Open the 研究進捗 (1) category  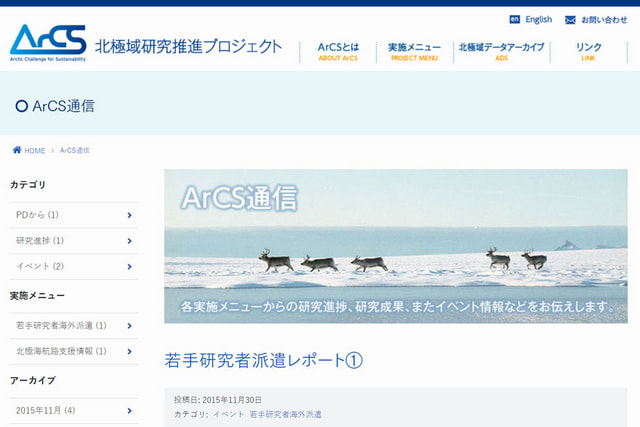pos(40,240)
